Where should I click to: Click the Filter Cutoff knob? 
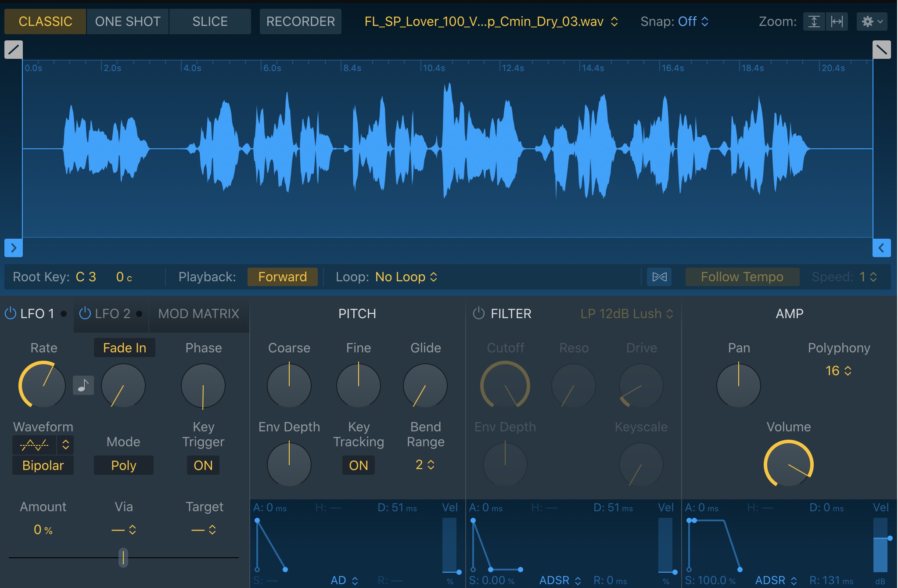[x=505, y=385]
